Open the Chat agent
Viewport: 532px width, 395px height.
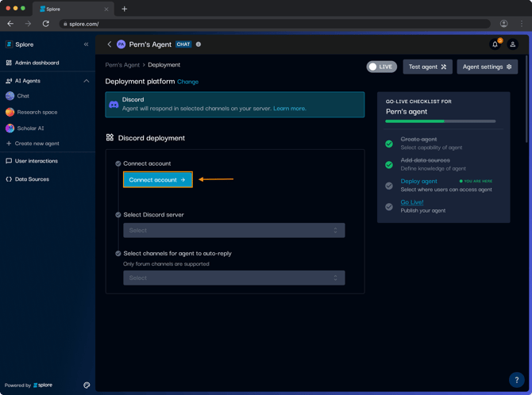coord(17,96)
